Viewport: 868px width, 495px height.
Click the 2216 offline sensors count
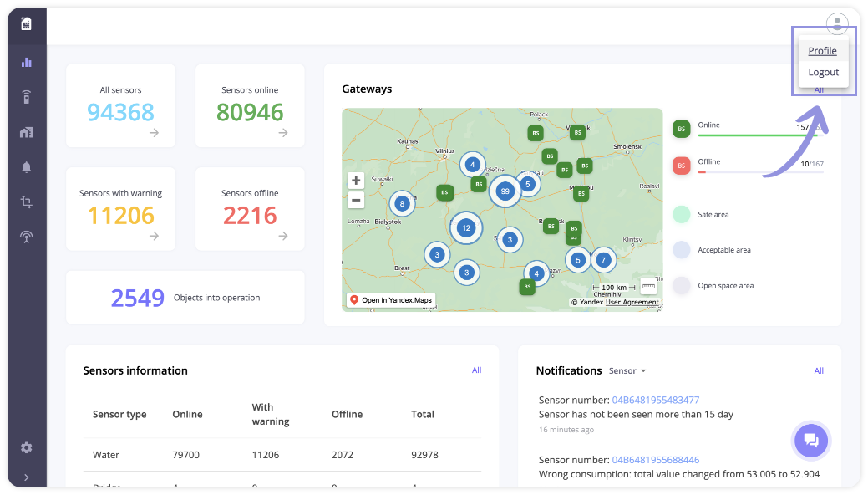point(250,215)
